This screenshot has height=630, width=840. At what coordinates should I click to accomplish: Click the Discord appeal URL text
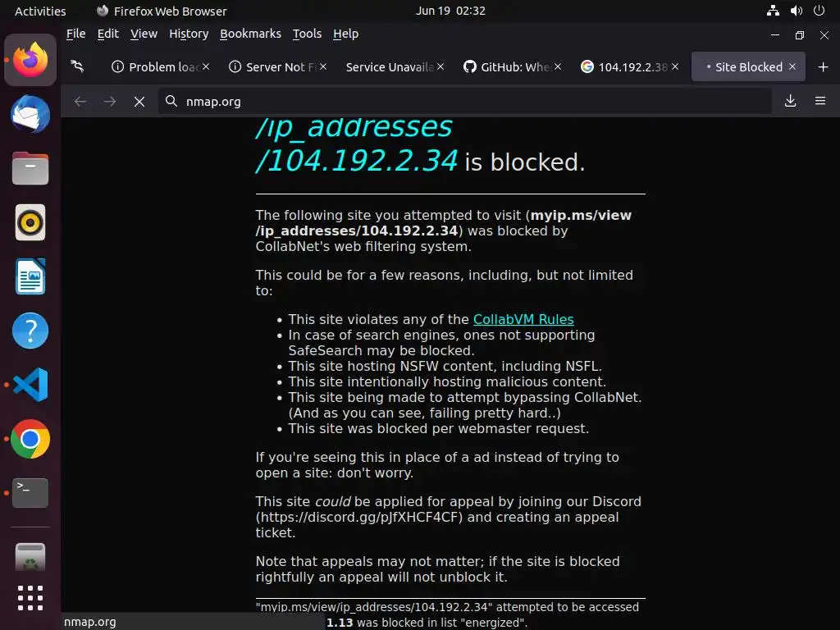click(x=361, y=517)
